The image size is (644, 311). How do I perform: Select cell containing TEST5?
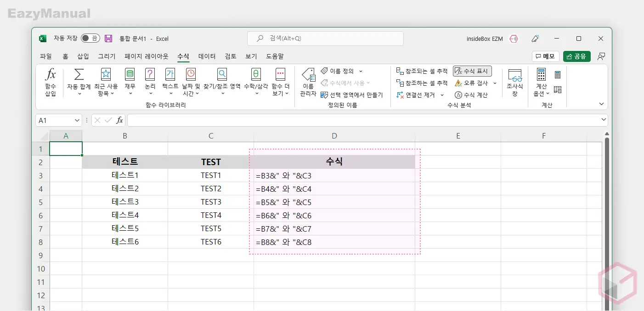coord(211,229)
